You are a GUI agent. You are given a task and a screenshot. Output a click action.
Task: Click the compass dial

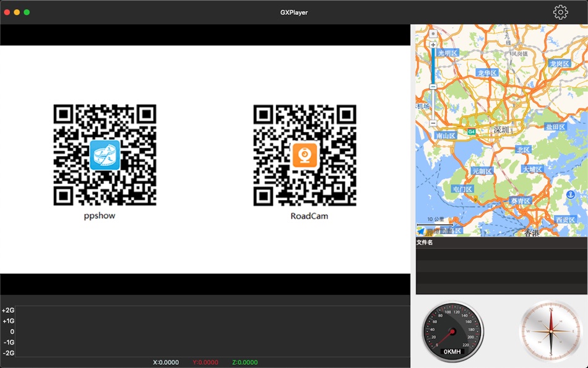point(551,331)
